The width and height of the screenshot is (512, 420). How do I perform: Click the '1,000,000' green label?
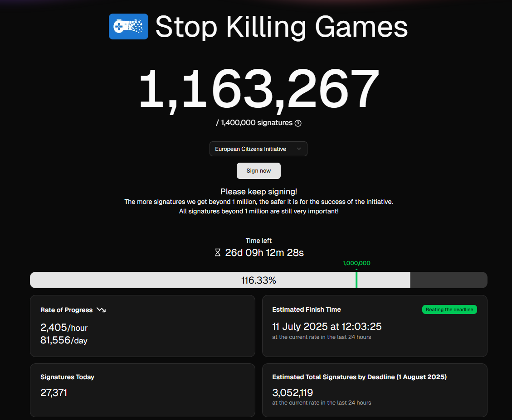[356, 263]
